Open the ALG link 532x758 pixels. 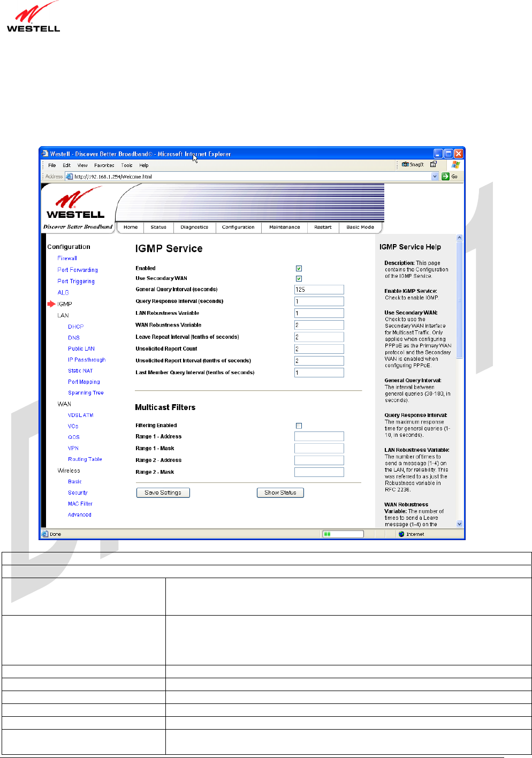(x=63, y=292)
